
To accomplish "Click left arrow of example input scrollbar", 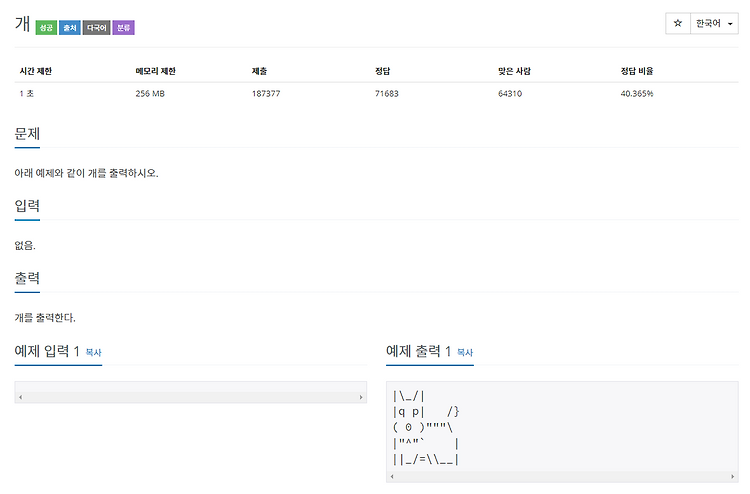I will click(20, 397).
